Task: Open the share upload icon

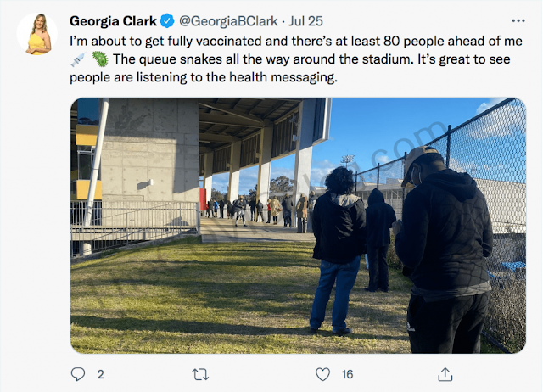Action: 445,374
